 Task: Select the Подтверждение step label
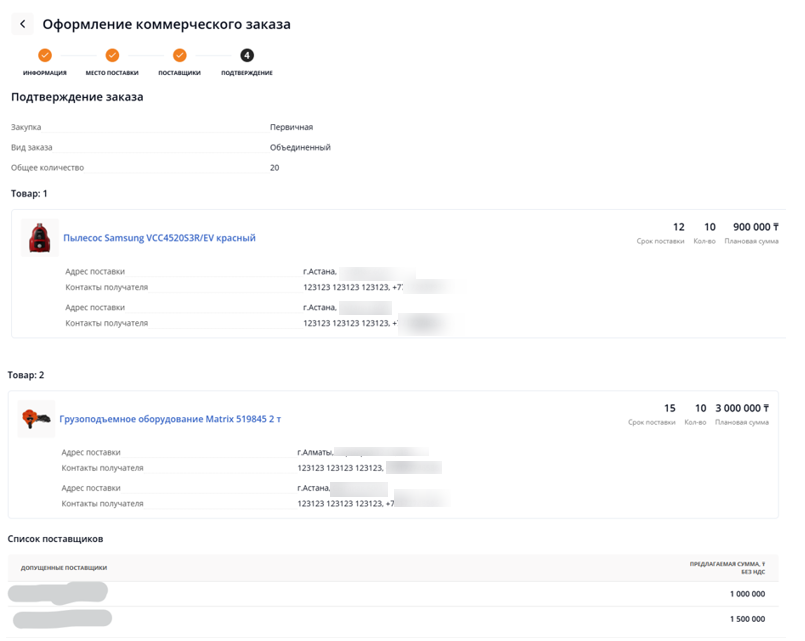247,73
